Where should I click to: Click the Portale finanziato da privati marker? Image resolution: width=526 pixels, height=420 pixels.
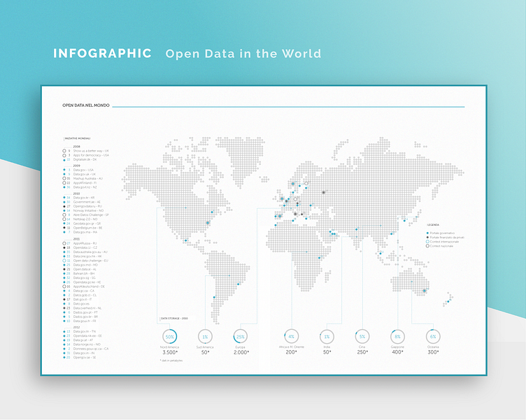(x=427, y=238)
